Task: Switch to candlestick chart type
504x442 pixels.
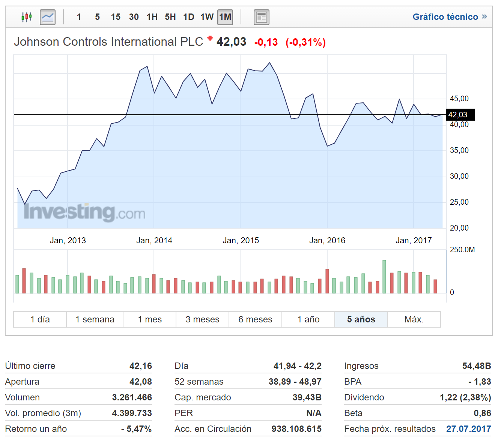Action: coord(26,17)
